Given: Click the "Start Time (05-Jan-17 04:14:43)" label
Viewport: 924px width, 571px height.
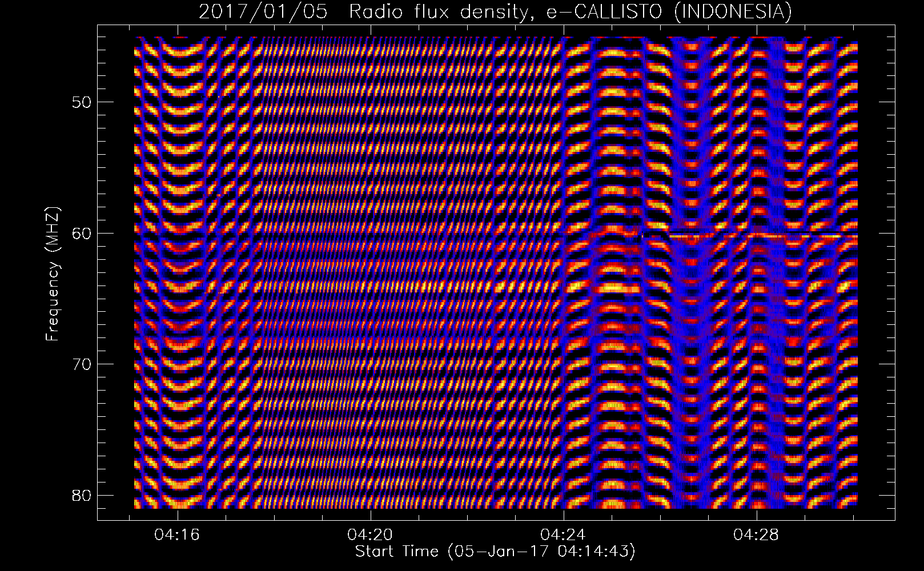Looking at the screenshot, I should click(x=495, y=552).
